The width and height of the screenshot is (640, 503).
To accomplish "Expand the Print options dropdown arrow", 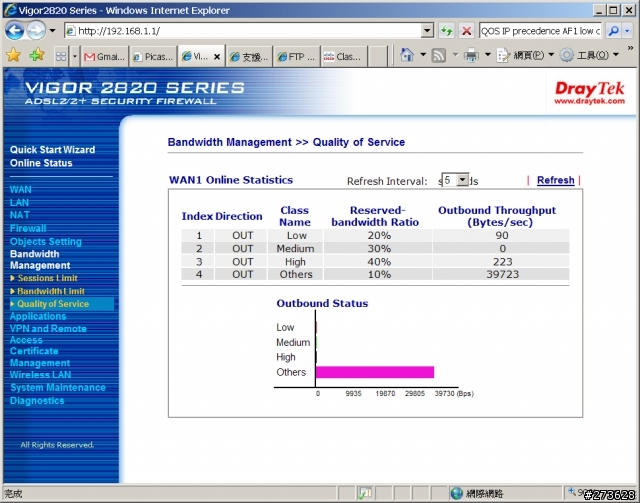I will click(487, 55).
